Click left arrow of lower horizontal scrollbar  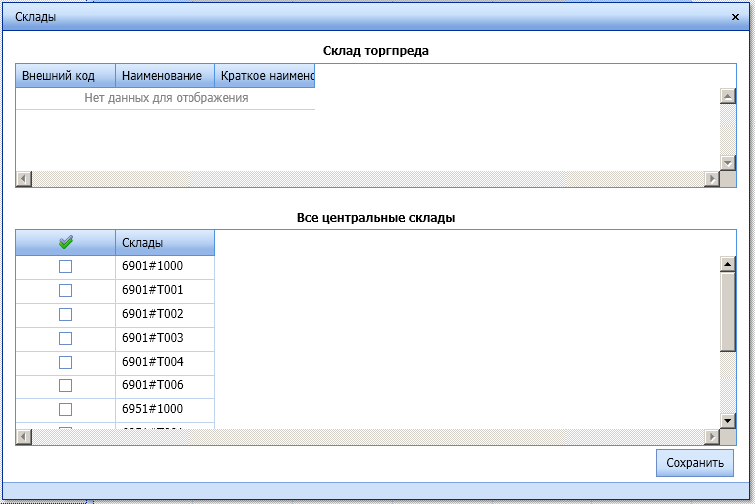(24, 437)
